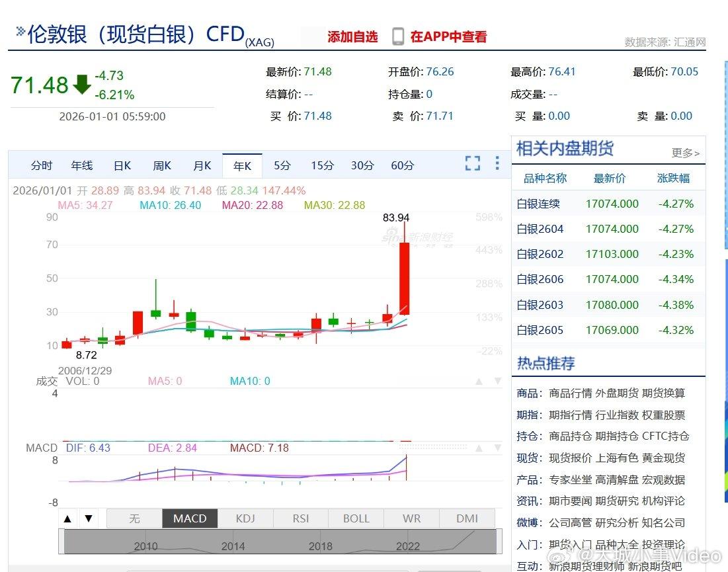Click the up triangle on the MACD panel
The image size is (728, 572).
478,448
